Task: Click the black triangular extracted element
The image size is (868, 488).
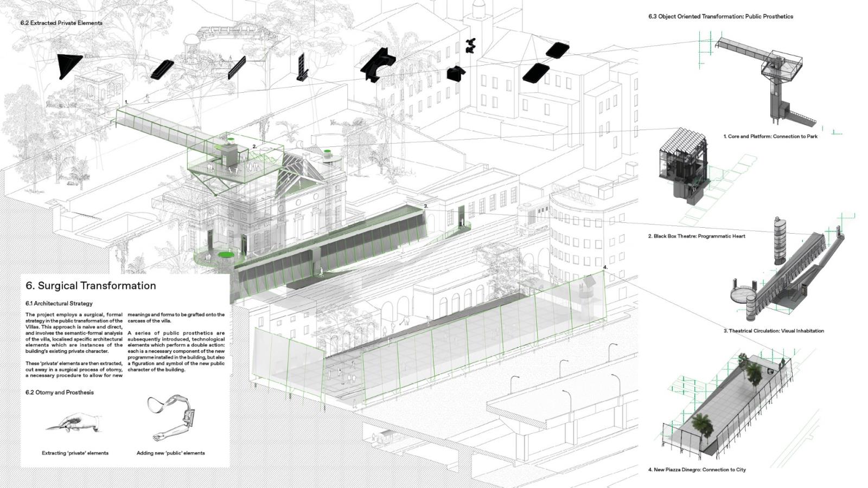Action: point(69,65)
